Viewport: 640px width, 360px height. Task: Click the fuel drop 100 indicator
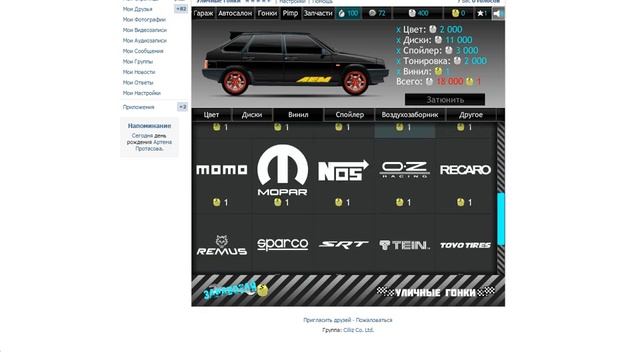(x=348, y=13)
